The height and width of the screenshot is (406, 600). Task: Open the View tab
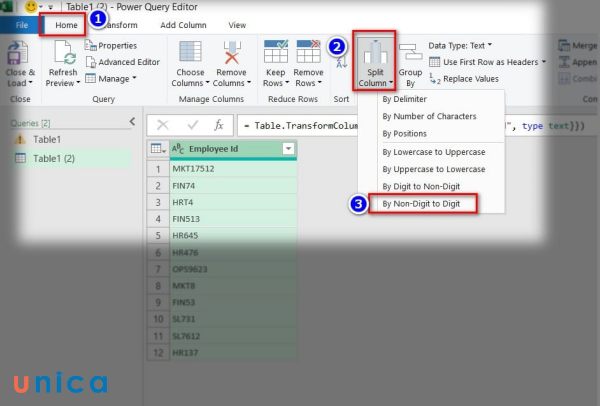click(237, 24)
